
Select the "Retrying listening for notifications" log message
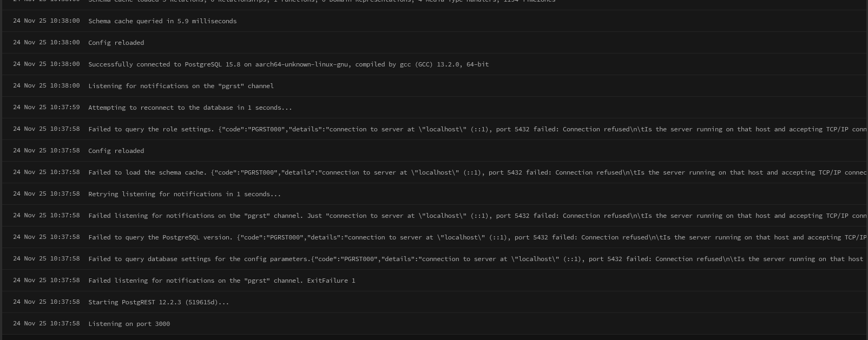[185, 194]
